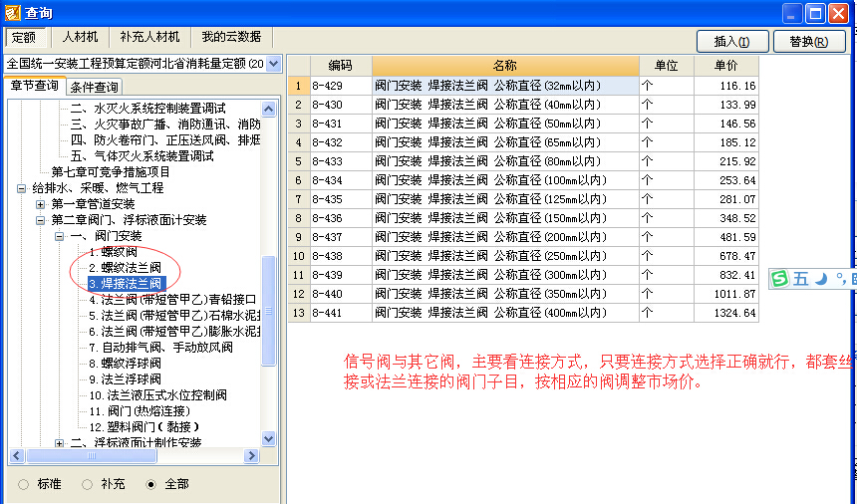The height and width of the screenshot is (504, 857).
Task: Collapse the 一、阀门安装 node
Action: click(60, 236)
